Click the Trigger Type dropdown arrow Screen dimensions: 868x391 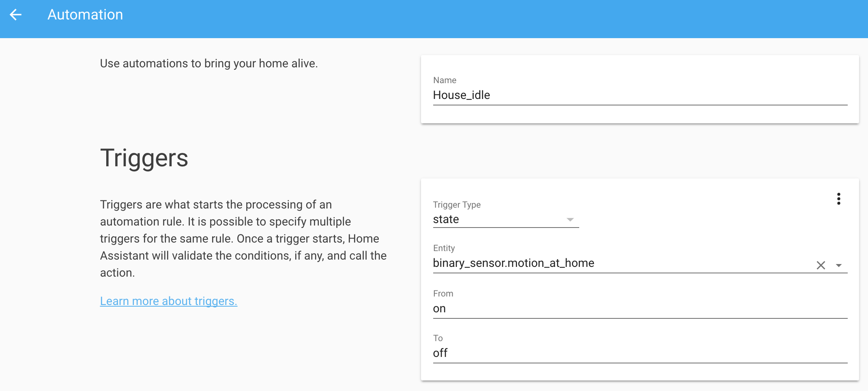(x=570, y=219)
